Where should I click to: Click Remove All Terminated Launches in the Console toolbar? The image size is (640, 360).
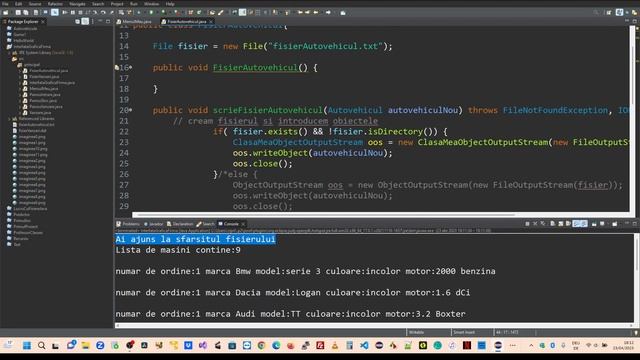543,224
